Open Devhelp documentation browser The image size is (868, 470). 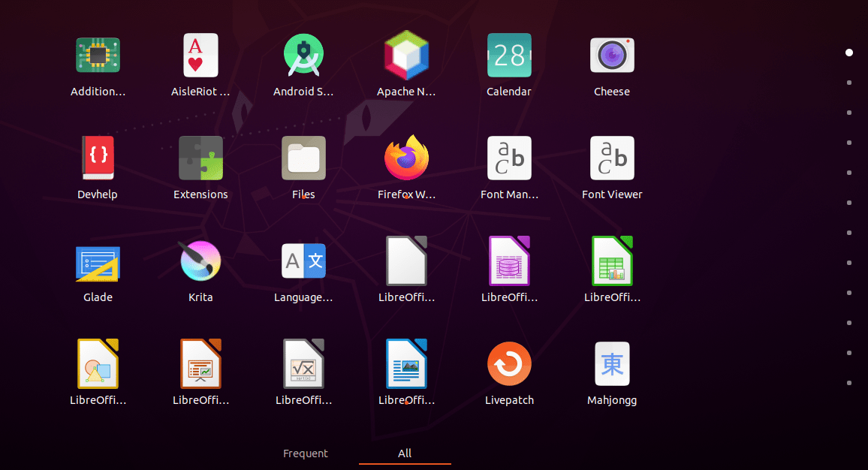point(98,158)
